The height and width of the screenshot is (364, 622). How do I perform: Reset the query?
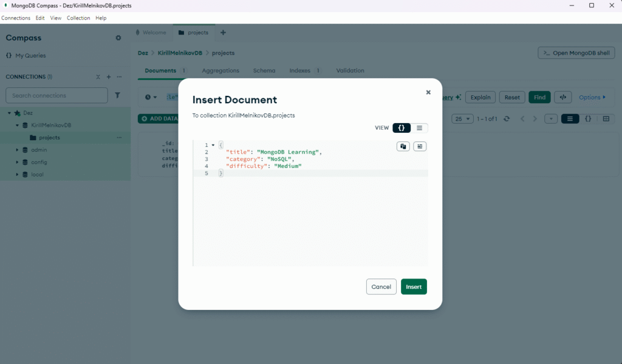512,98
